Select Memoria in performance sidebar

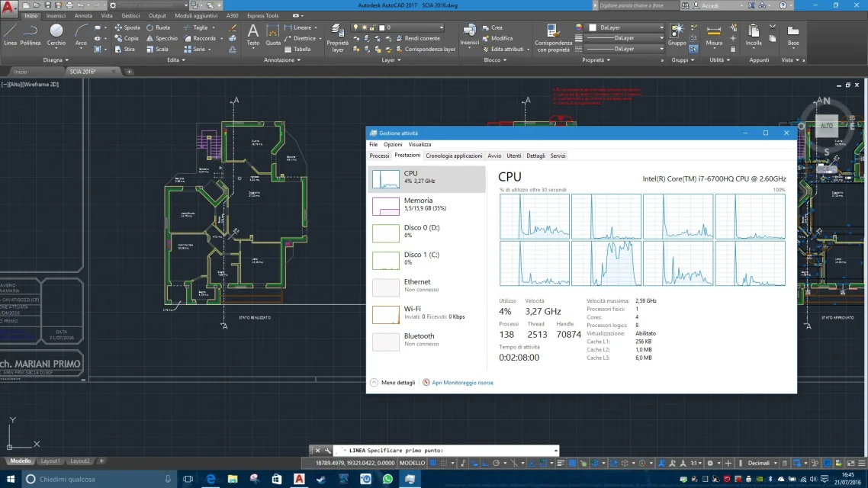click(x=427, y=206)
